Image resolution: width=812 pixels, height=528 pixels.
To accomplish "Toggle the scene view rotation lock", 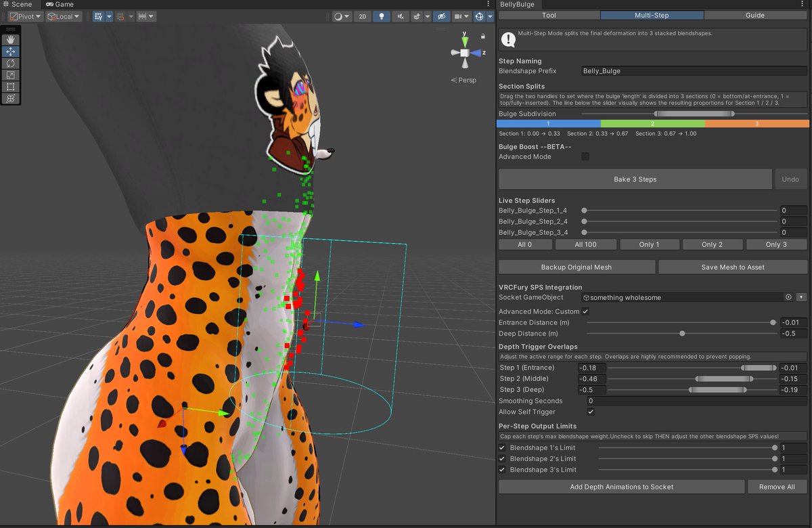I will click(x=483, y=36).
